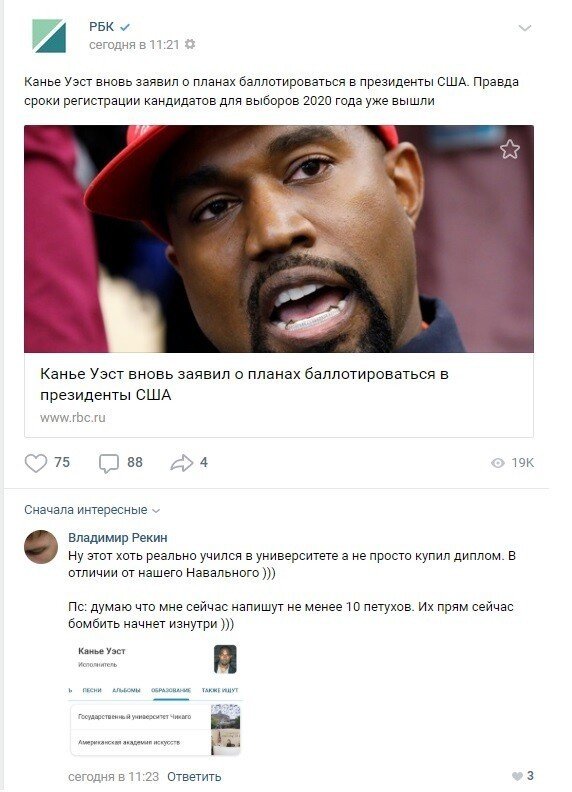
Task: Open Владимир Рекин profile name link
Action: (x=118, y=537)
